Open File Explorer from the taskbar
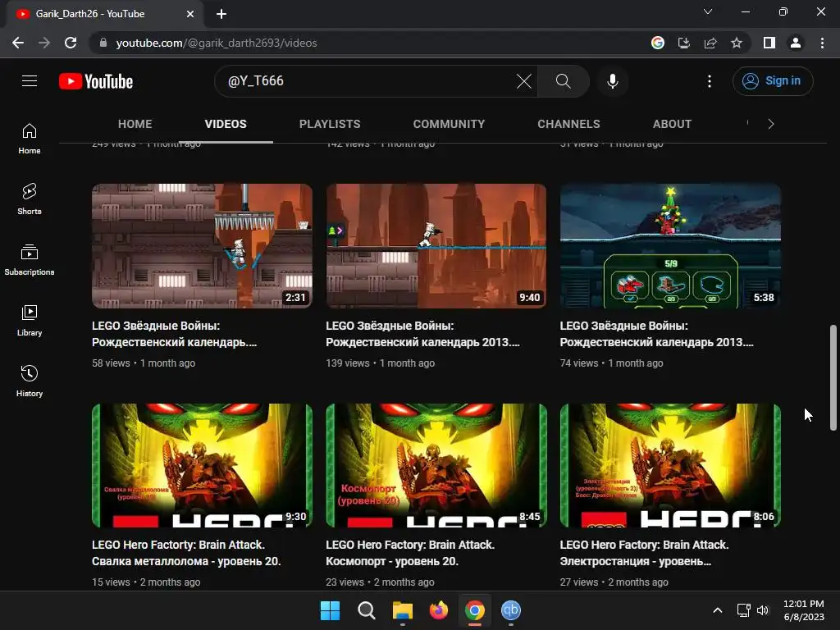Viewport: 840px width, 630px height. [402, 610]
